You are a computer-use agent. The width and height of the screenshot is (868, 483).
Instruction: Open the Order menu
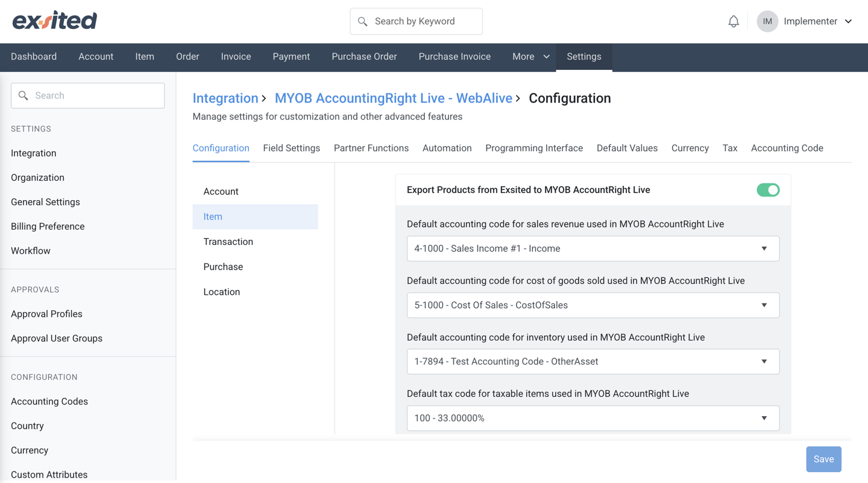tap(187, 57)
